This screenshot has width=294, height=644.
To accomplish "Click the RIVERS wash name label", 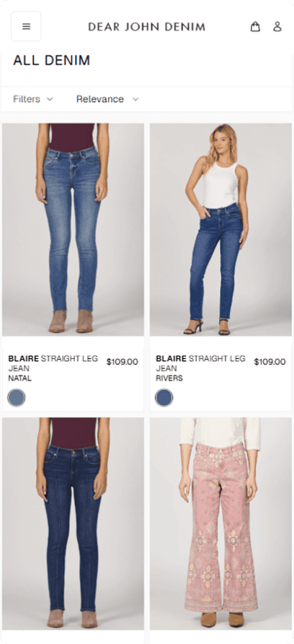I will 169,378.
